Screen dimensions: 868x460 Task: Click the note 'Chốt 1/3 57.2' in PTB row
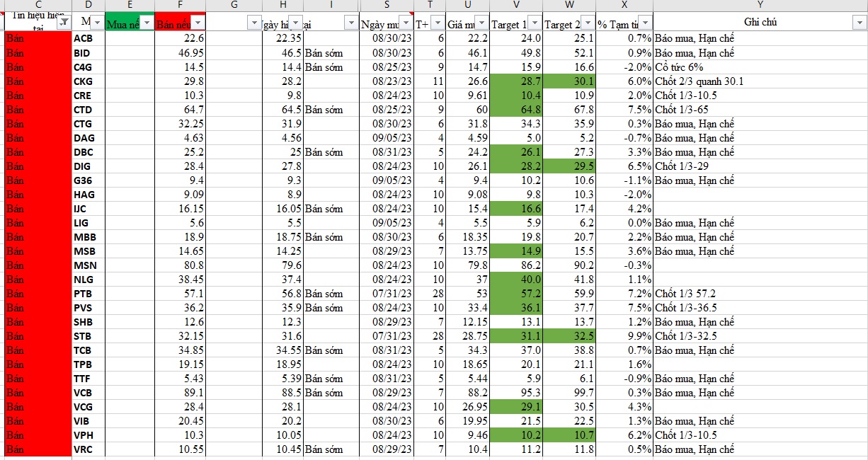click(x=686, y=294)
